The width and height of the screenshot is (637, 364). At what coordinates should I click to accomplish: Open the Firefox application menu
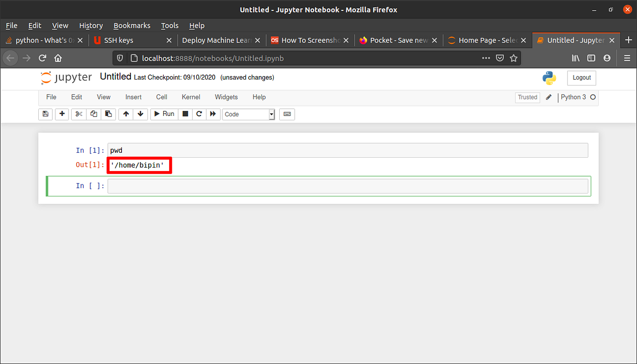[x=627, y=58]
